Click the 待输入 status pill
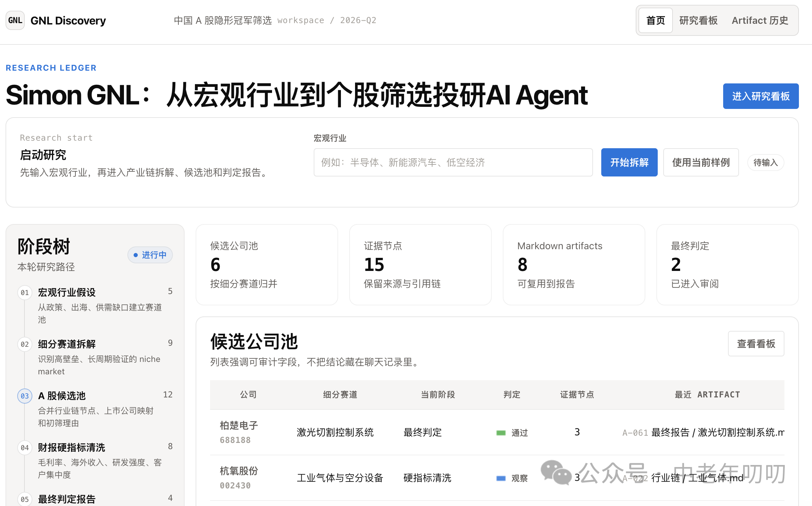 766,162
